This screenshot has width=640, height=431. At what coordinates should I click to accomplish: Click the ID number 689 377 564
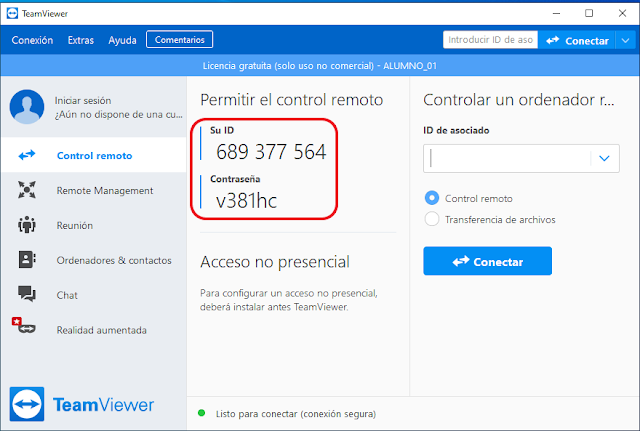[271, 152]
